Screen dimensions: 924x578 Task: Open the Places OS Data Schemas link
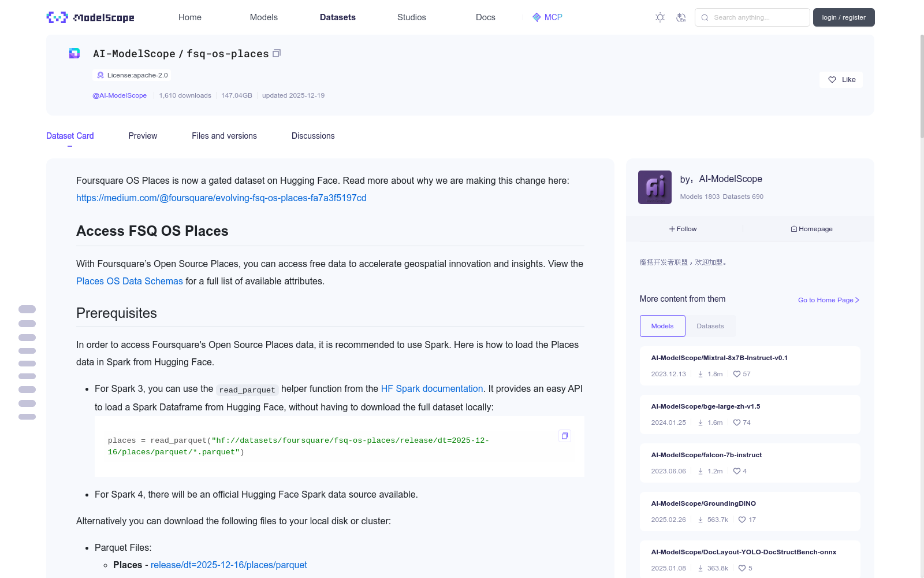pos(129,281)
